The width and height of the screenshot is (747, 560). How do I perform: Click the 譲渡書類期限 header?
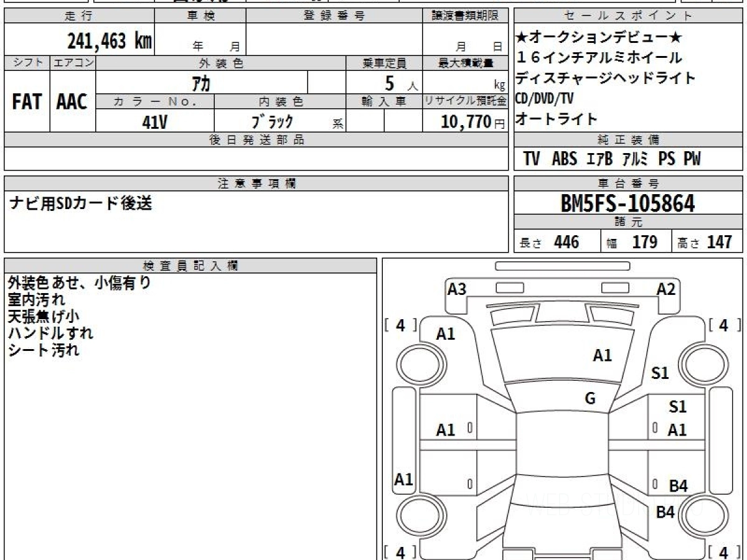tap(466, 16)
